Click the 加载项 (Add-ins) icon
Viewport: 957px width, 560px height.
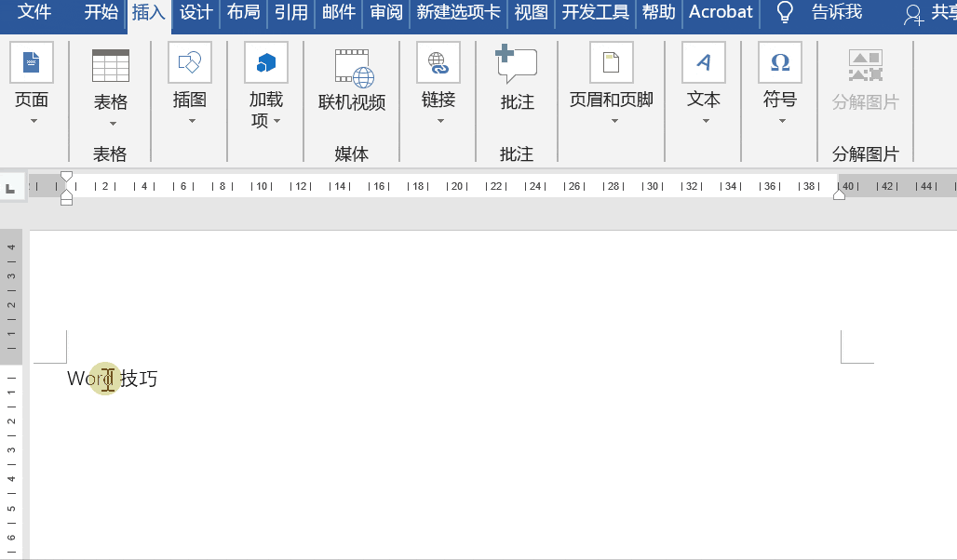[x=265, y=63]
